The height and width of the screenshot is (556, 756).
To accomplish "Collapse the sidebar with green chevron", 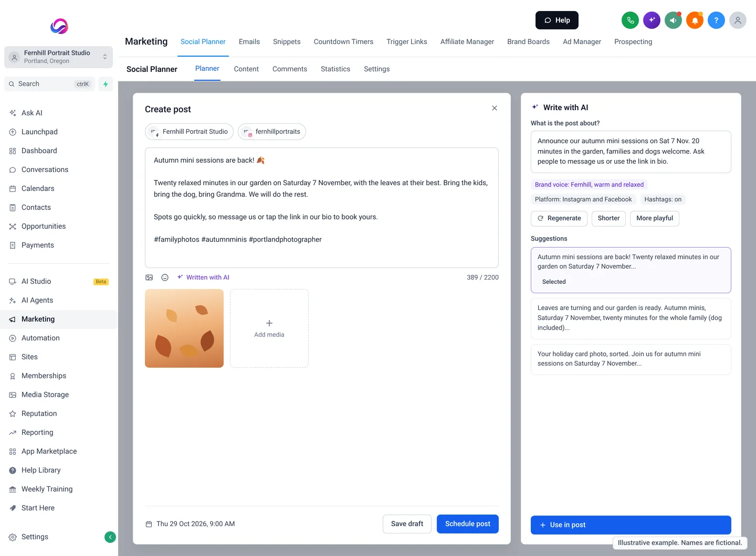I will point(110,537).
